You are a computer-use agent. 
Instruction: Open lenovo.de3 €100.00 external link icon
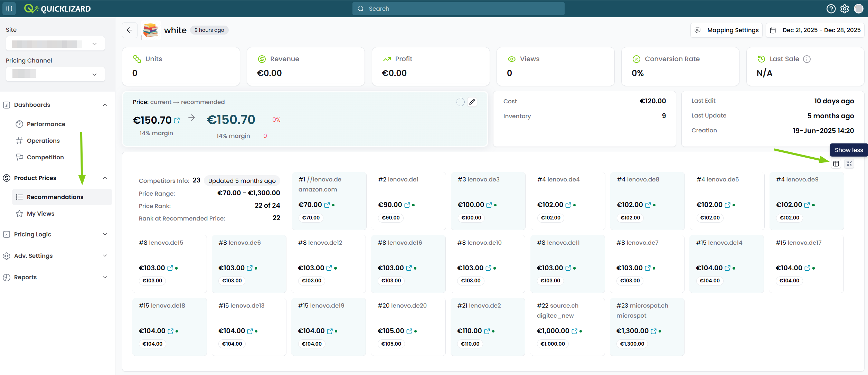tap(489, 205)
